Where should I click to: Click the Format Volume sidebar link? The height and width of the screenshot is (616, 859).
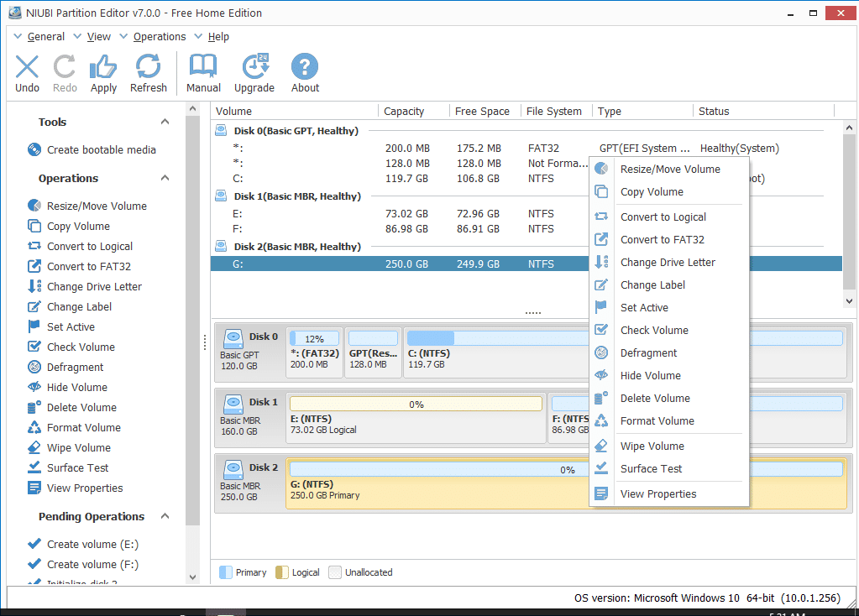[x=84, y=427]
